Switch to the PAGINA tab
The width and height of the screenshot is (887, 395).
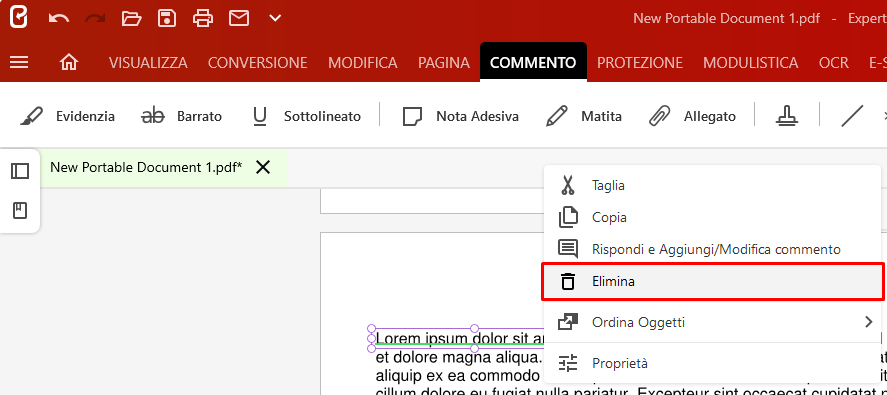point(444,62)
